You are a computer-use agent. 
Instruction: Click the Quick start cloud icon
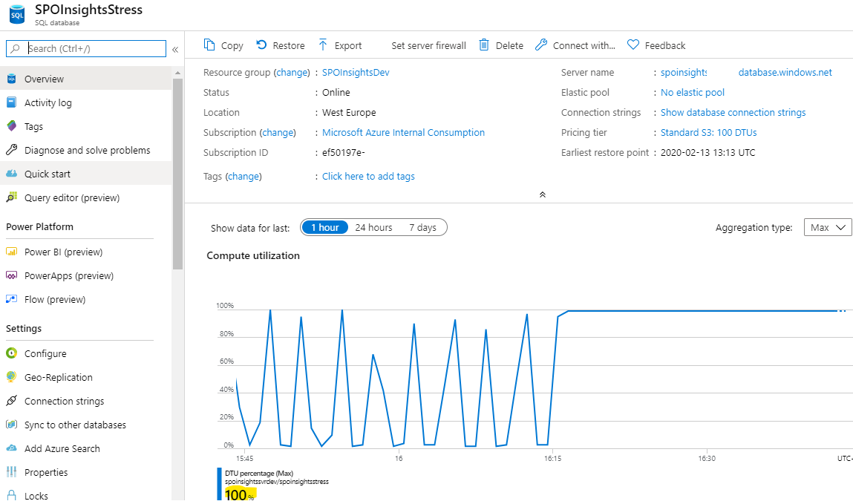pos(11,174)
